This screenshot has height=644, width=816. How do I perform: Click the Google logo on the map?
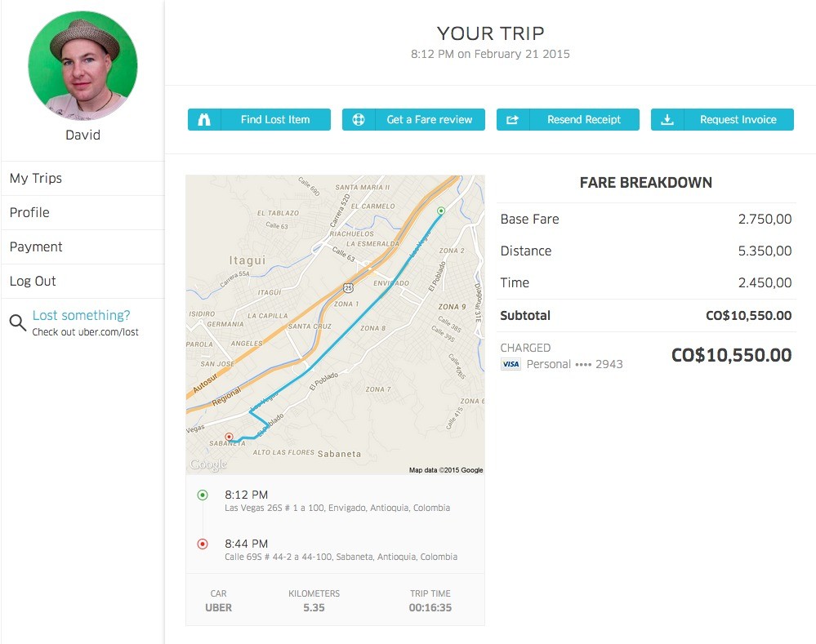tap(206, 464)
